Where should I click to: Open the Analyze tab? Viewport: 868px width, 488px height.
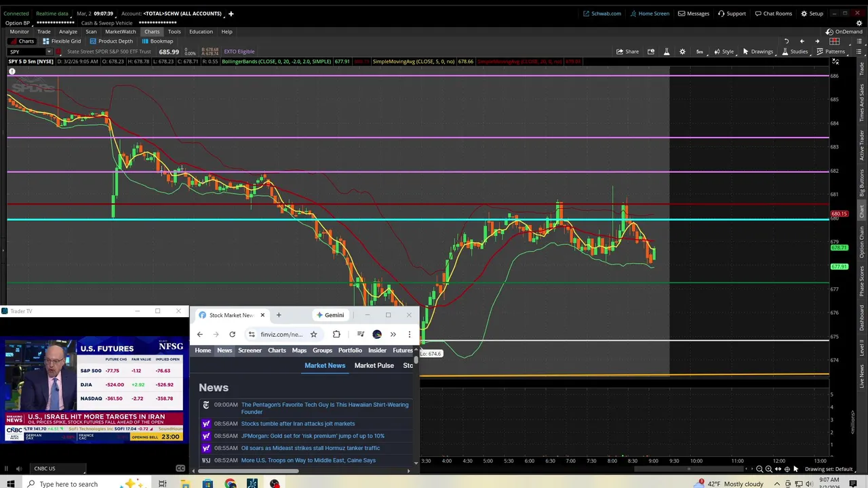[x=68, y=32]
